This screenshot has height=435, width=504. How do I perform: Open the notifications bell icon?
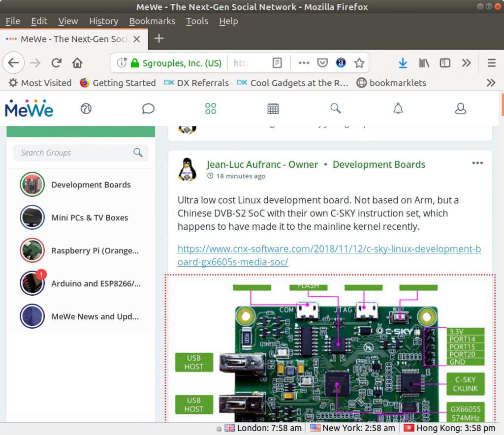[398, 108]
